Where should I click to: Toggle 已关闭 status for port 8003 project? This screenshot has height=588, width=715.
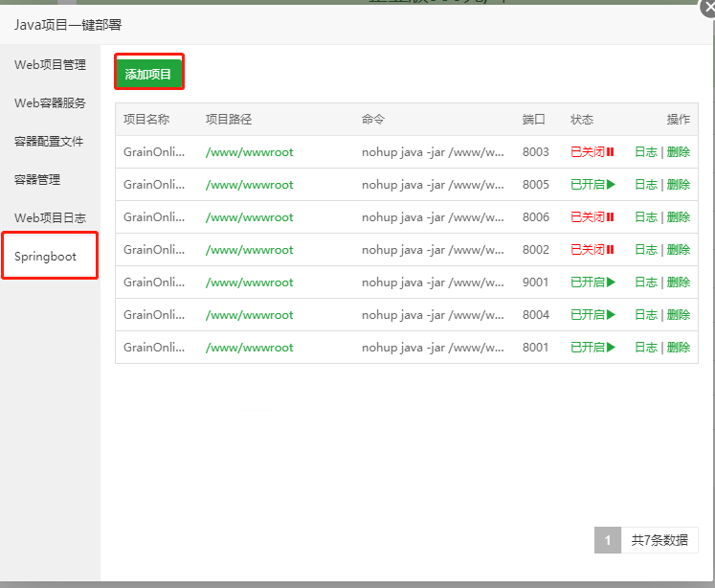click(x=592, y=152)
